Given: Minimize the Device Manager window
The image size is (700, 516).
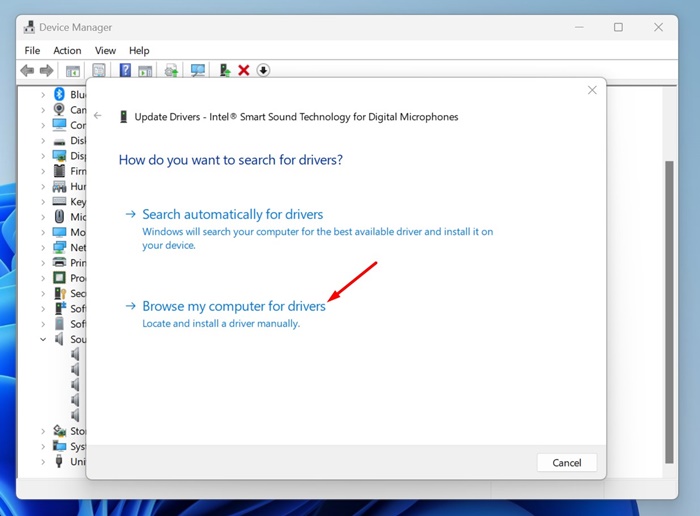Looking at the screenshot, I should 579,27.
